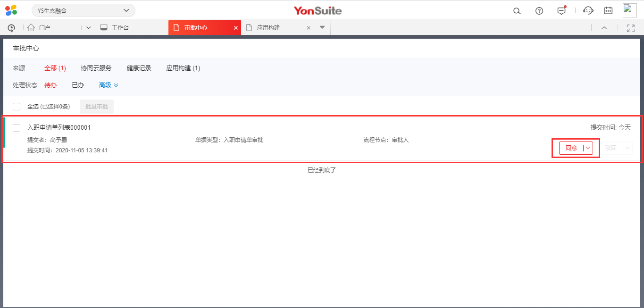
Task: Switch to the 门户 tab
Action: point(45,28)
